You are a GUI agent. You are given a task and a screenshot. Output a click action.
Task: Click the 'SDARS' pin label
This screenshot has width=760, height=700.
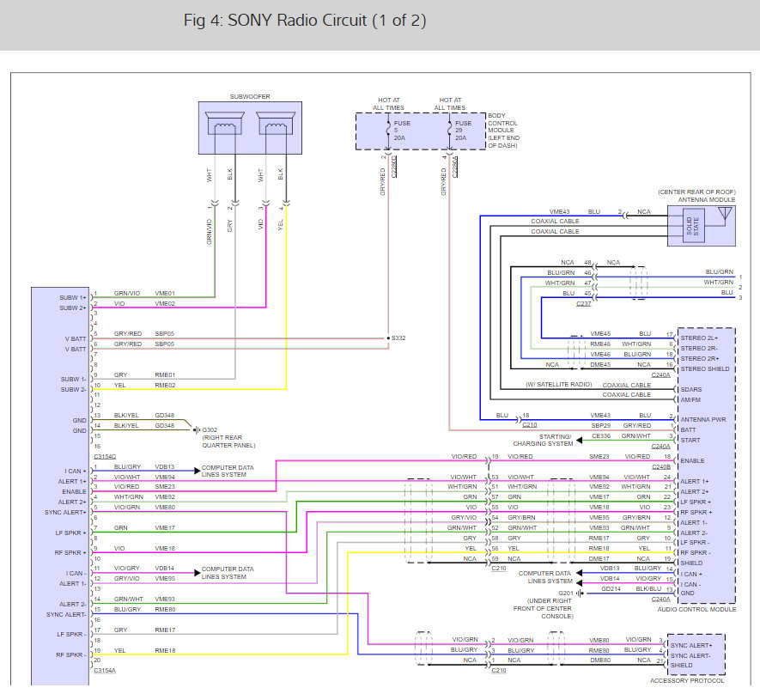pos(690,389)
